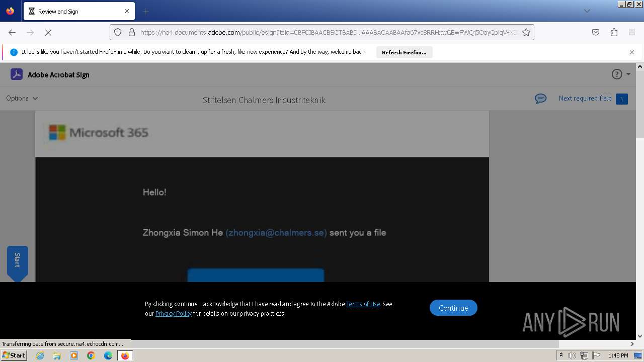Open tracking protection shield icon
Image resolution: width=644 pixels, height=362 pixels.
118,32
